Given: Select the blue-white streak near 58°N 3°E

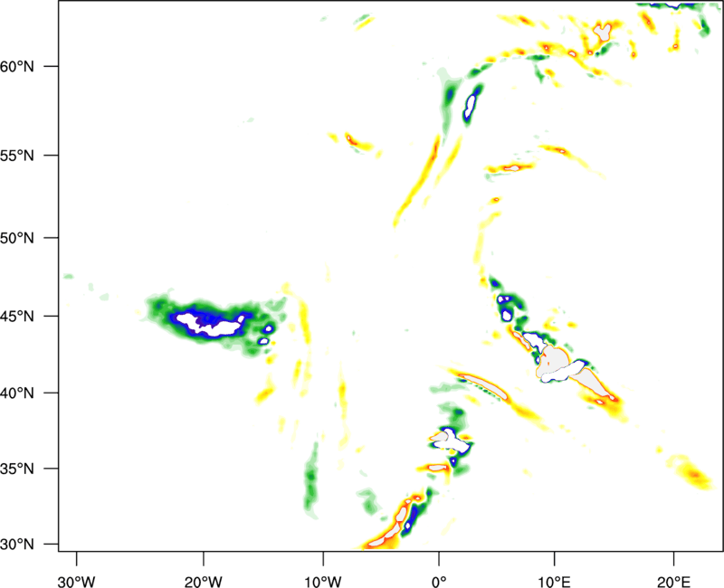Looking at the screenshot, I should tap(471, 104).
